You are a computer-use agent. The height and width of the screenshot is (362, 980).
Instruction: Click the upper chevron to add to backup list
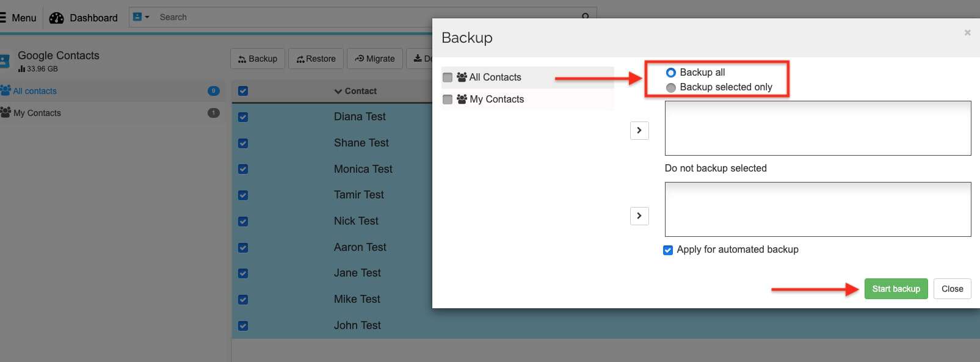click(639, 131)
